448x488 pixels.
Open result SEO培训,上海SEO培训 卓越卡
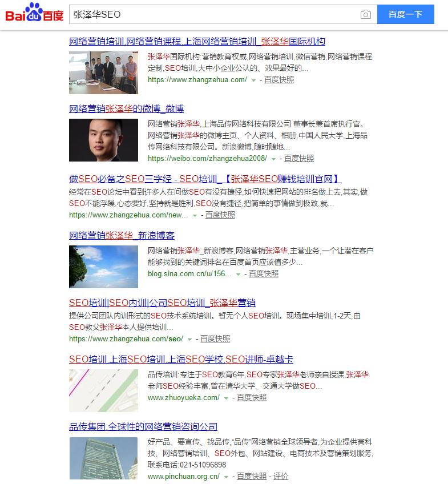(x=181, y=359)
